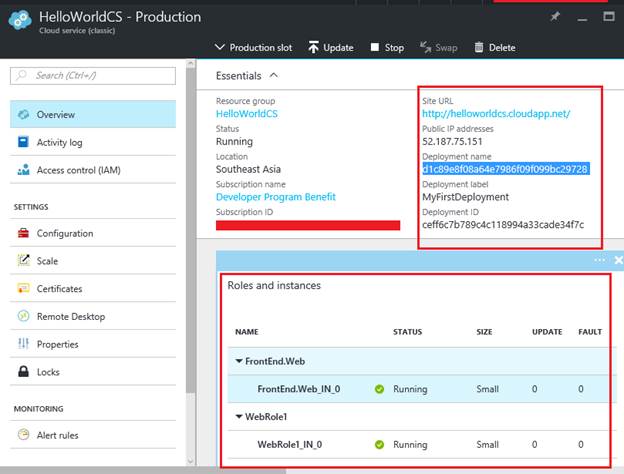Click the HelloWorldCS cloud service icon

[x=20, y=20]
